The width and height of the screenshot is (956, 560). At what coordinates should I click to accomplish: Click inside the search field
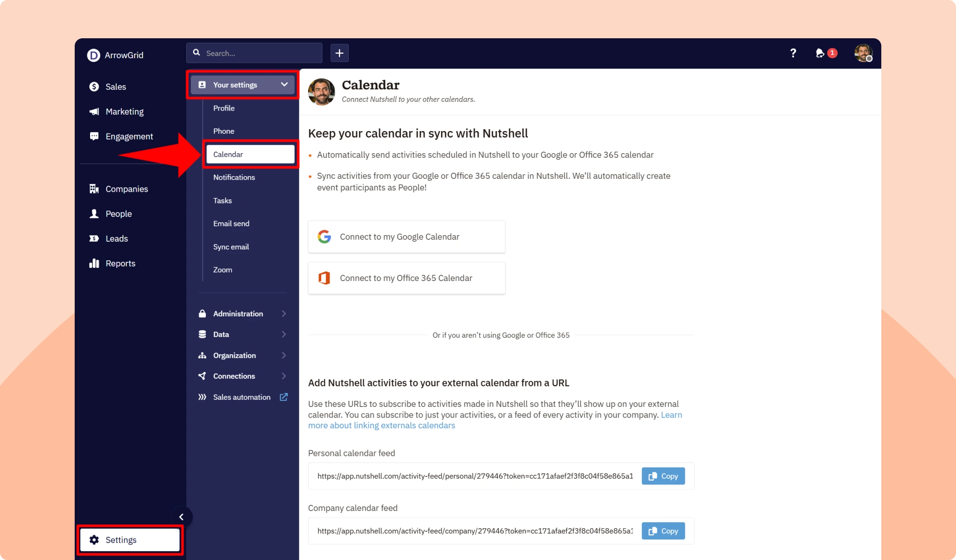(254, 53)
